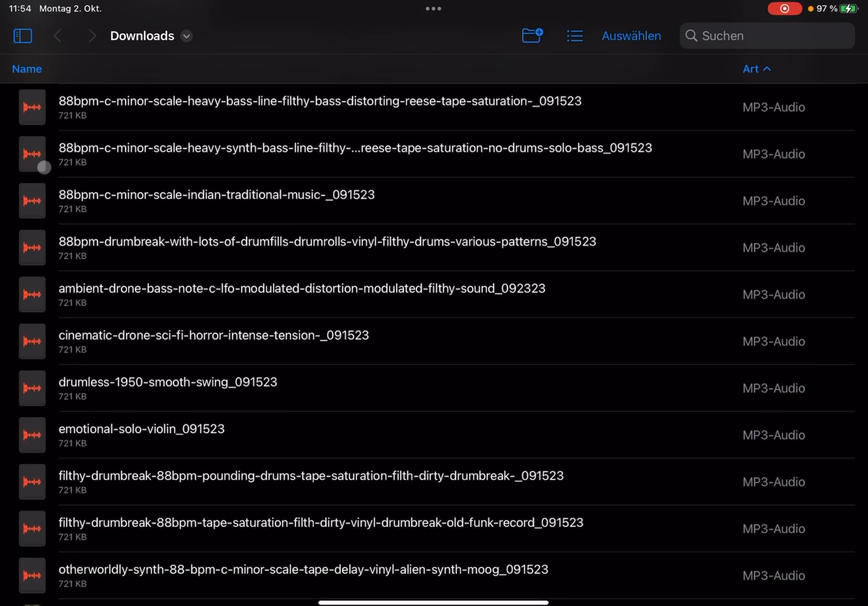Open otherworldly-synth-88-bpm file

303,569
